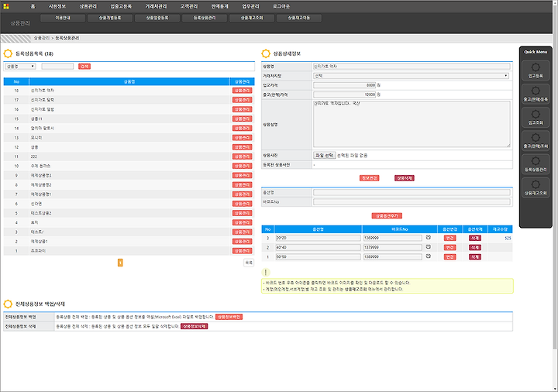The image size is (558, 392).
Task: Click the stock quantity link 525
Action: pyautogui.click(x=508, y=238)
